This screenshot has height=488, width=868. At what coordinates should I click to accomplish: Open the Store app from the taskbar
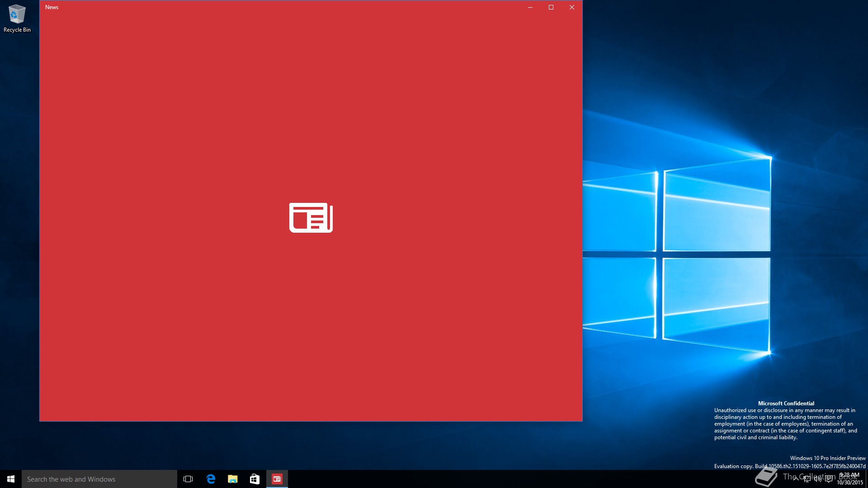point(255,479)
